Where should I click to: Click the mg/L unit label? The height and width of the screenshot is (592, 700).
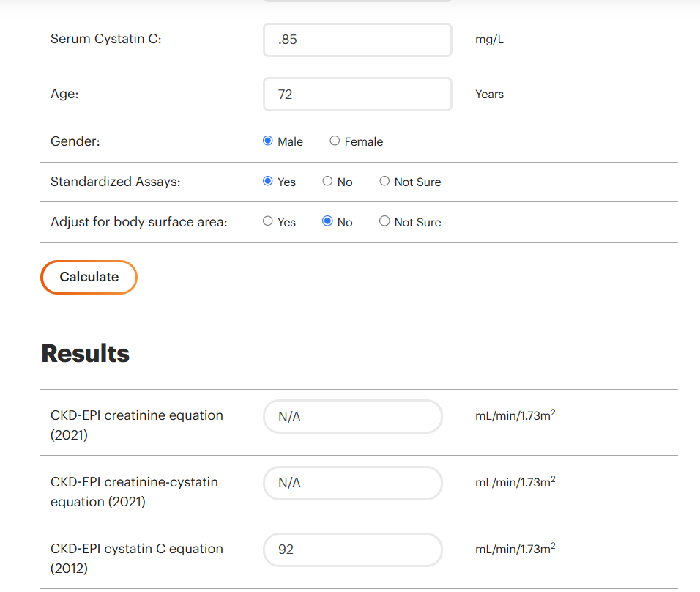(x=489, y=40)
